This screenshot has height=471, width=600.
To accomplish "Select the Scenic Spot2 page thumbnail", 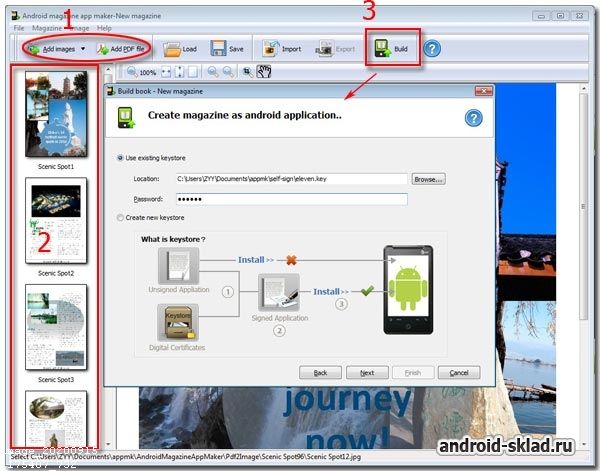I will [56, 220].
